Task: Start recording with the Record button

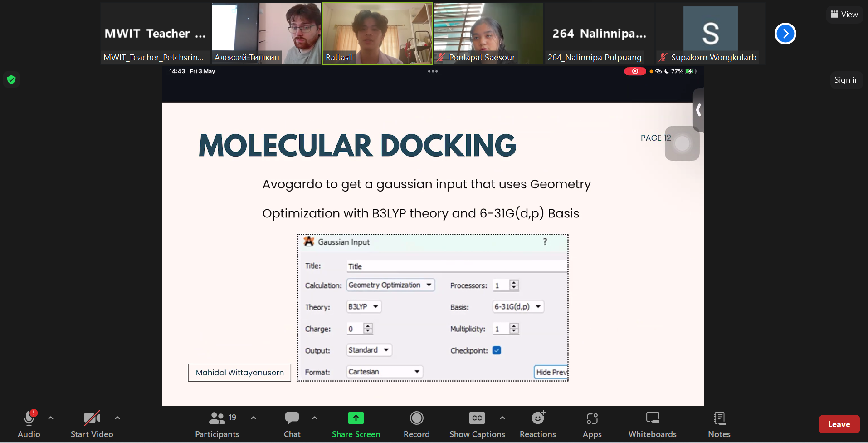Action: click(416, 418)
